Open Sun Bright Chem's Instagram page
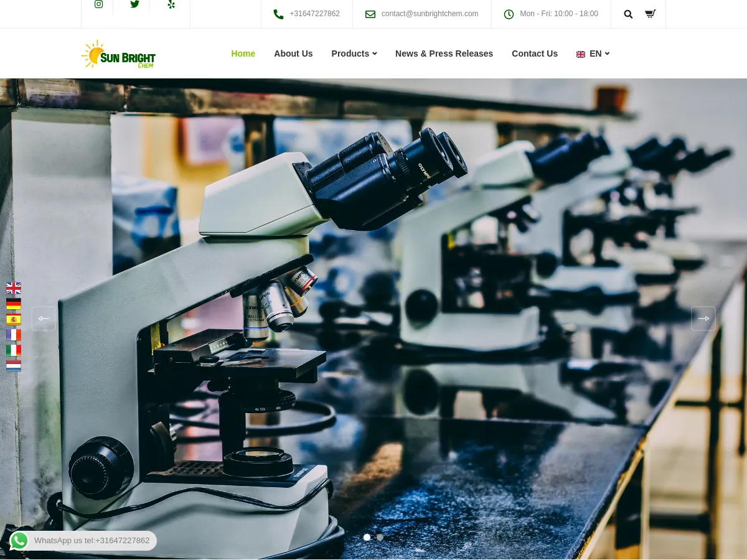The width and height of the screenshot is (747, 560). [x=98, y=4]
